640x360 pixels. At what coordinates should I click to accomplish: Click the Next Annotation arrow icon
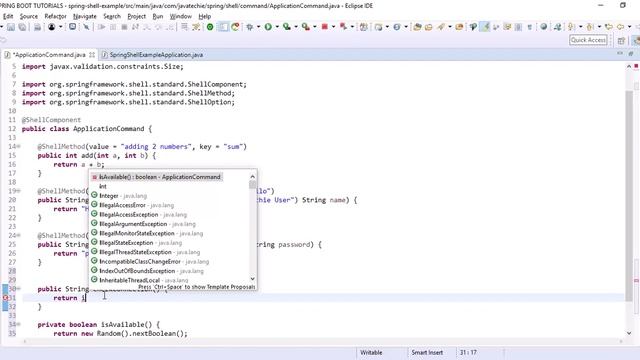pyautogui.click(x=571, y=27)
